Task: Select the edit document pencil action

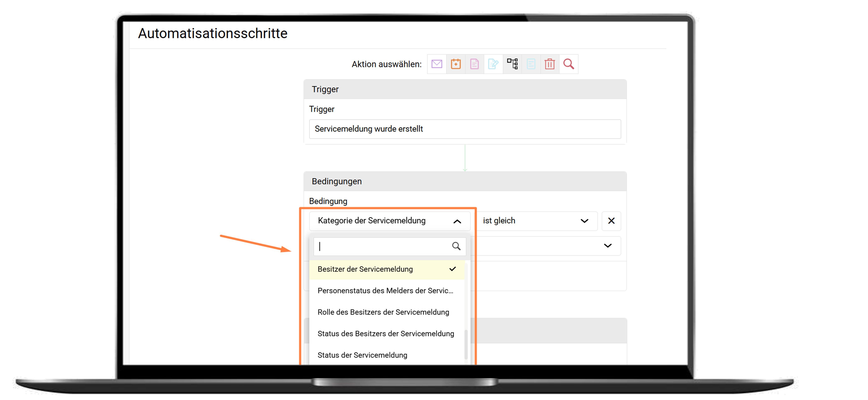Action: pyautogui.click(x=493, y=64)
